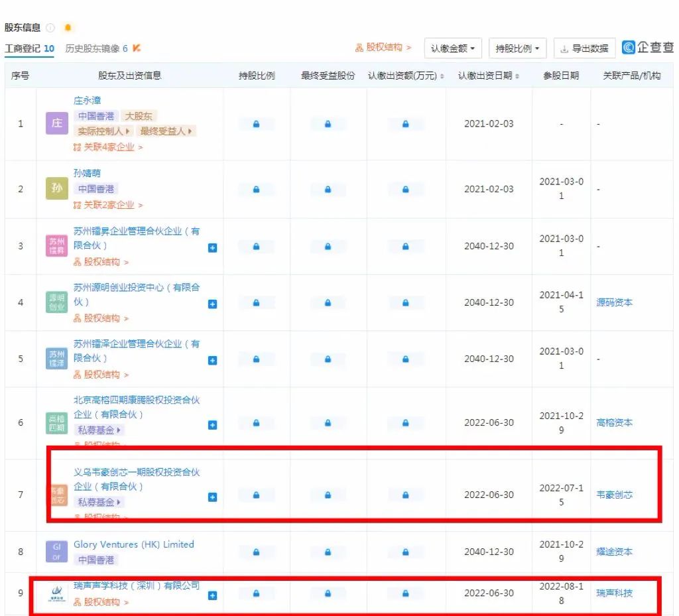Expand the 苏州源明创业投资中心 row plus button
This screenshot has width=679, height=616.
coord(212,304)
